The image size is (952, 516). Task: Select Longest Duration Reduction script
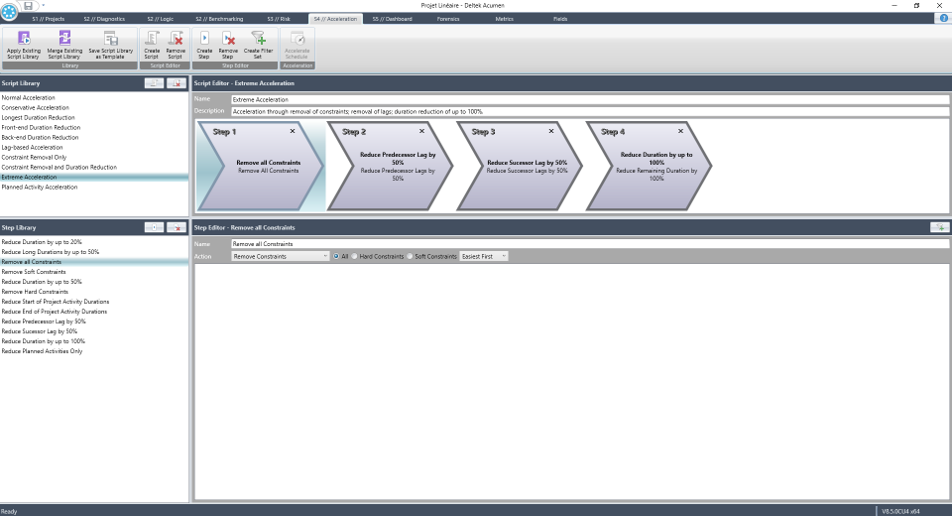point(94,117)
